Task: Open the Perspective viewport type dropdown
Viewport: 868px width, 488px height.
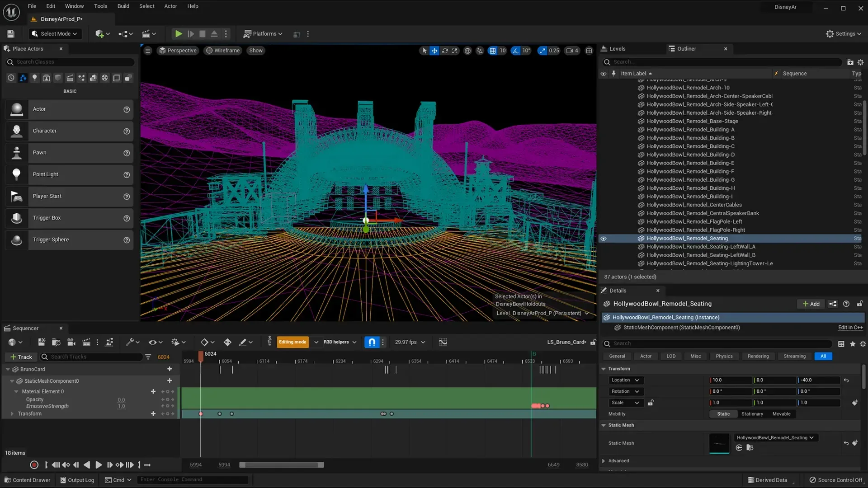Action: (x=178, y=51)
